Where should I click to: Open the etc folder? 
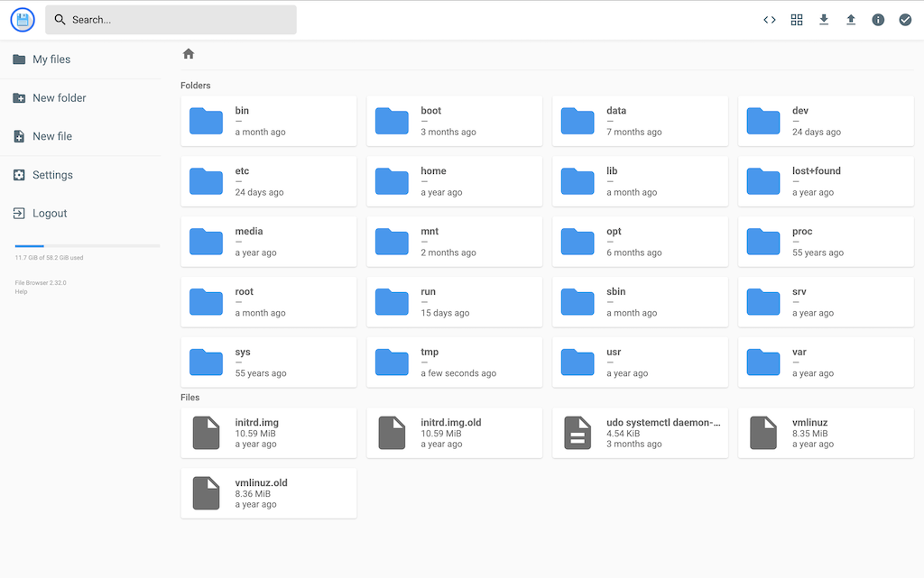point(269,181)
